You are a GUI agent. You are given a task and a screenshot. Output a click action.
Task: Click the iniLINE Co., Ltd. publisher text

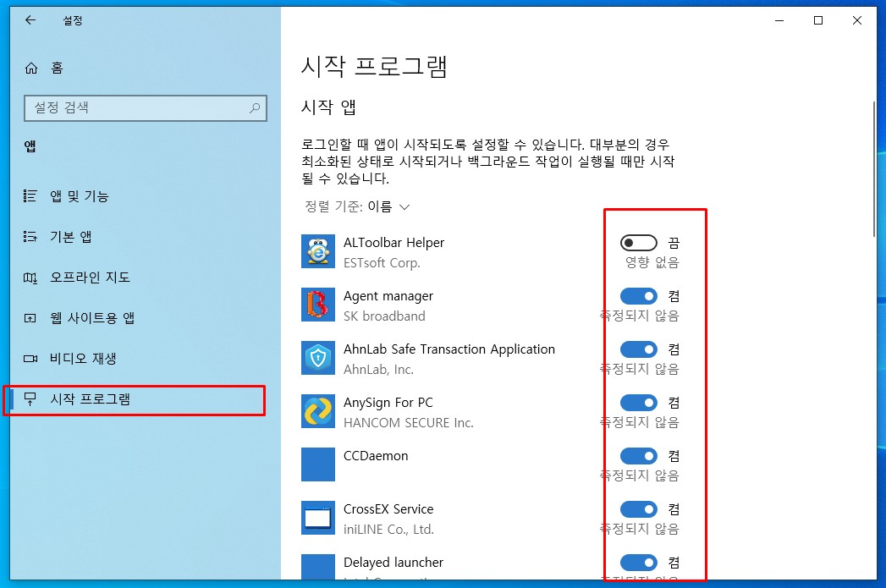pyautogui.click(x=388, y=530)
